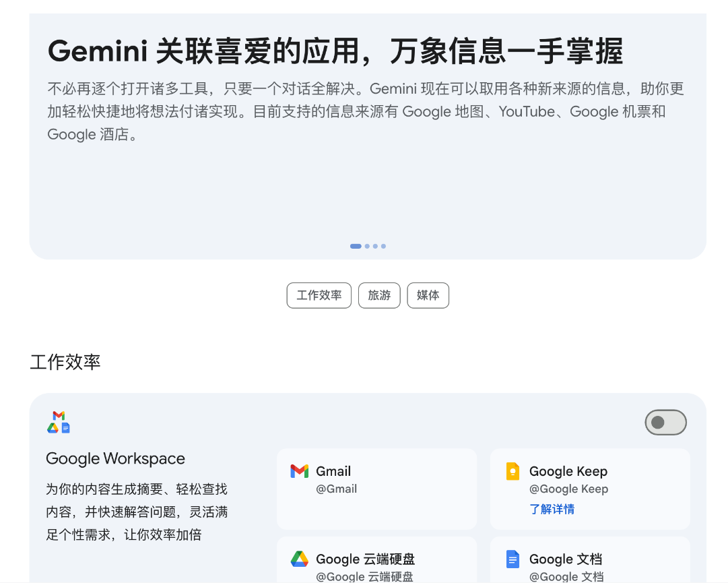Click the Google 云端硬盘 triangle icon
This screenshot has width=728, height=583.
click(300, 559)
